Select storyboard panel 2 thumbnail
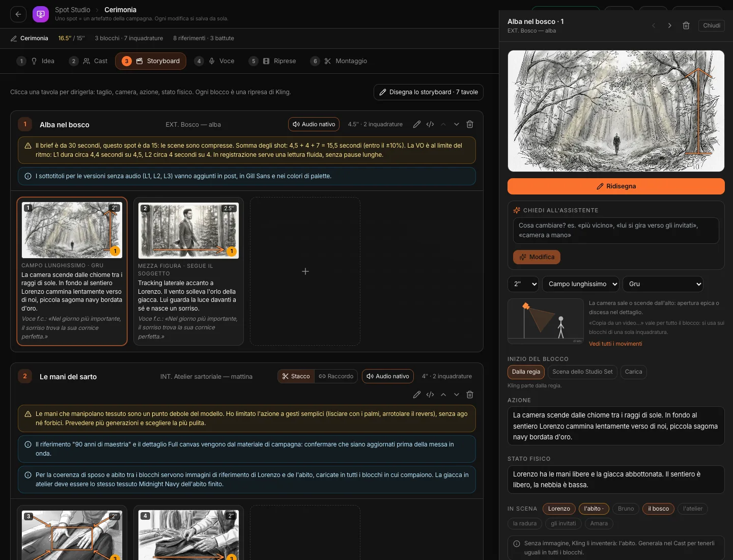This screenshot has width=733, height=560. pyautogui.click(x=188, y=231)
